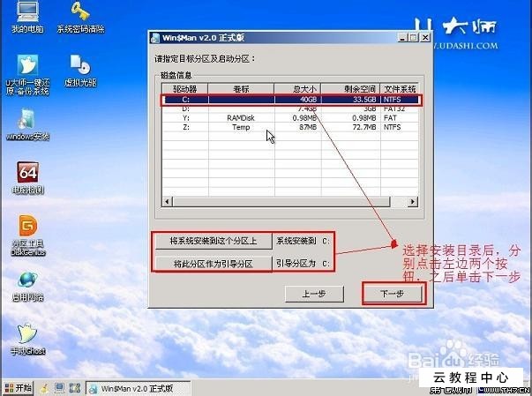Select the C: drive row

coord(290,100)
